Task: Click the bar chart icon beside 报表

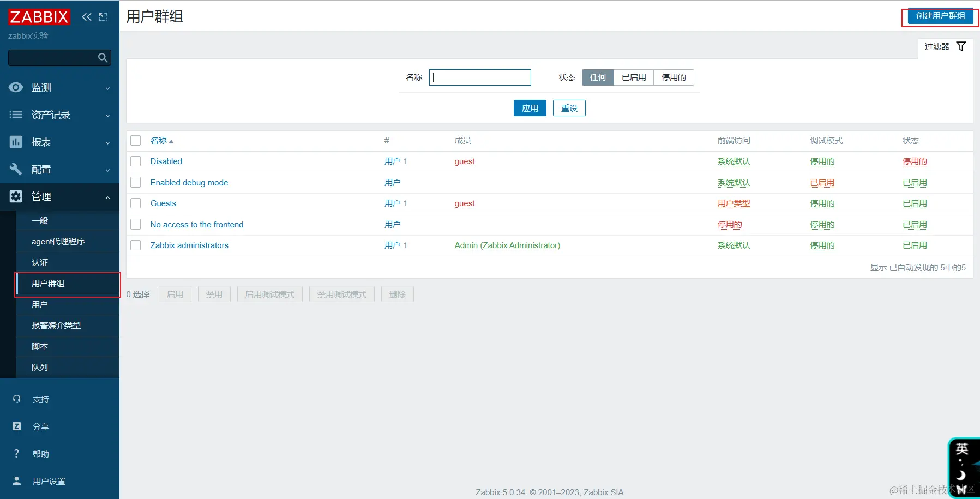Action: [x=16, y=142]
